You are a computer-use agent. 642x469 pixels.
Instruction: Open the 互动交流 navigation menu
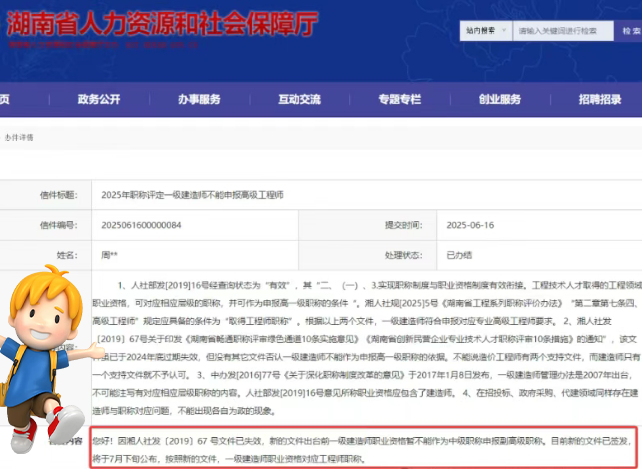[299, 99]
